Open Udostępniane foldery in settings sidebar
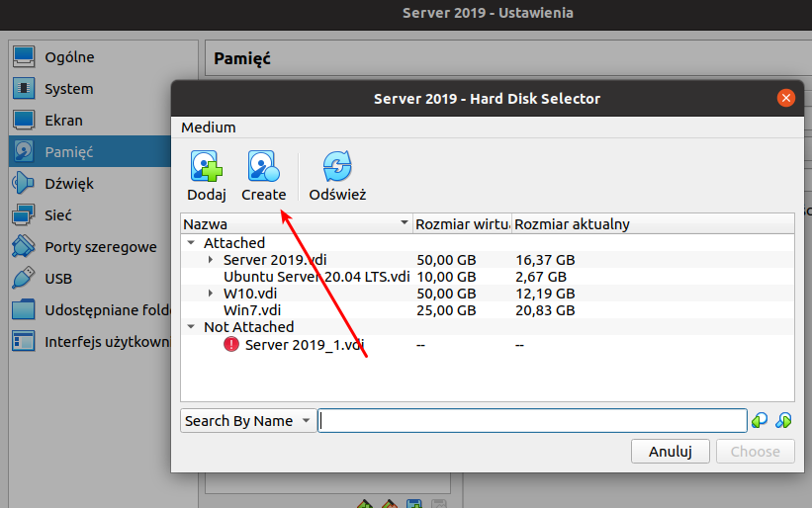812x508 pixels. click(91, 310)
